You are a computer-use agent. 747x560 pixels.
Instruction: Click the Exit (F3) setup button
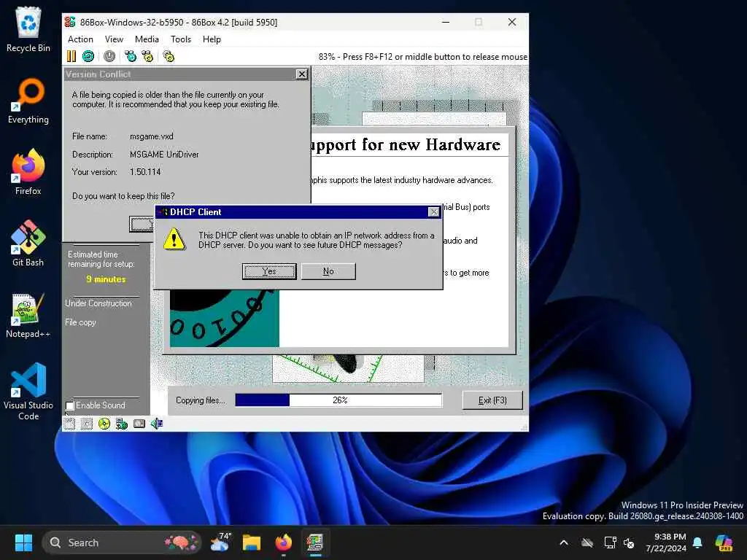point(492,400)
